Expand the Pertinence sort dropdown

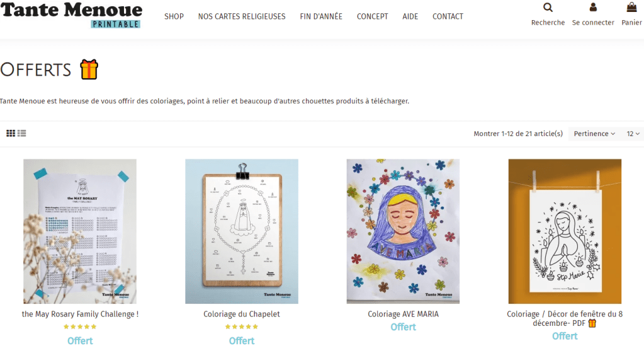[594, 134]
